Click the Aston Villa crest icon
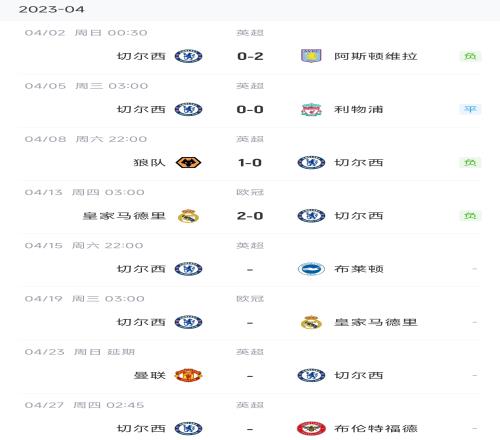This screenshot has height=440, width=500. coord(311,56)
